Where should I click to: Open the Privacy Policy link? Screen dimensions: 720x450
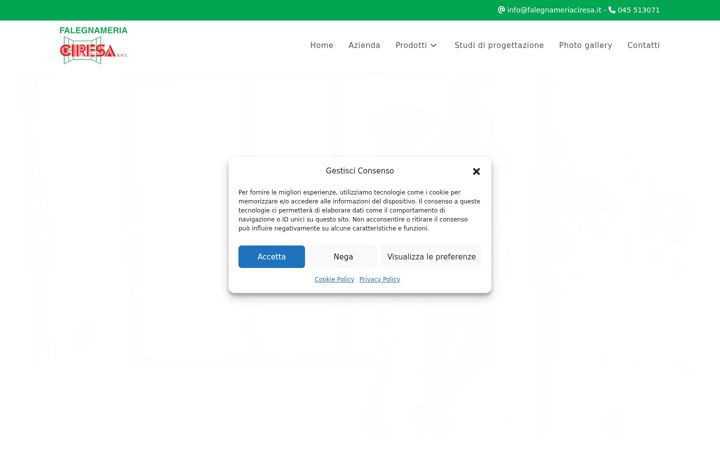(x=380, y=279)
